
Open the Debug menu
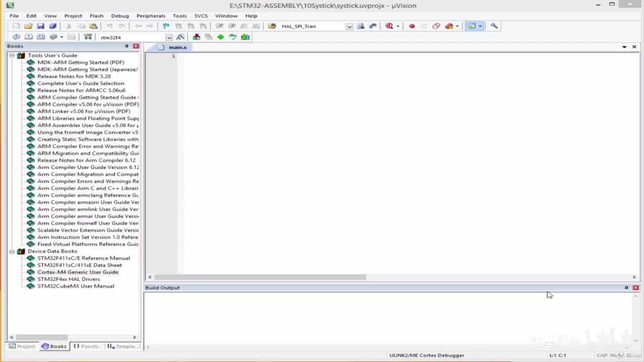pos(120,16)
